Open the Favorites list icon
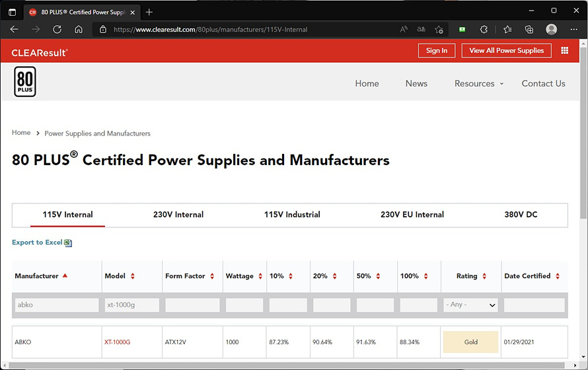This screenshot has width=588, height=370. click(507, 29)
